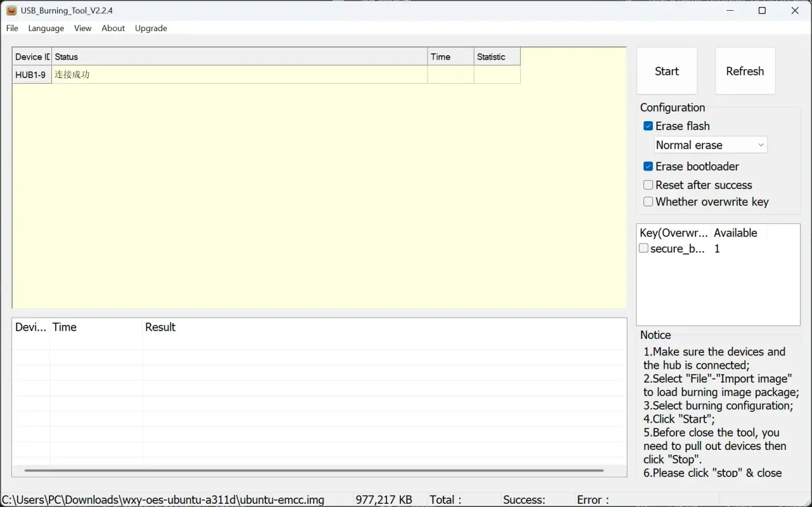Click the horizontal scrollbar of the result log
This screenshot has width=812, height=507.
[x=314, y=471]
